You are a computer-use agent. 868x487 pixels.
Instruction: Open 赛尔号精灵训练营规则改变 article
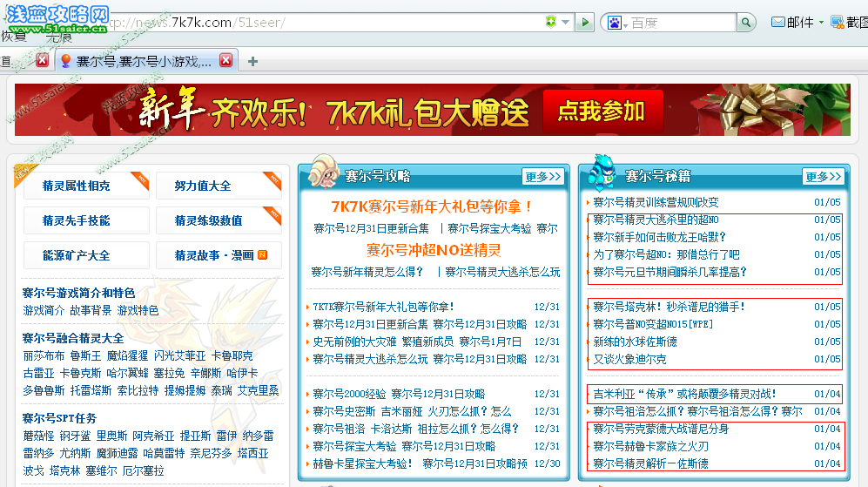click(656, 202)
